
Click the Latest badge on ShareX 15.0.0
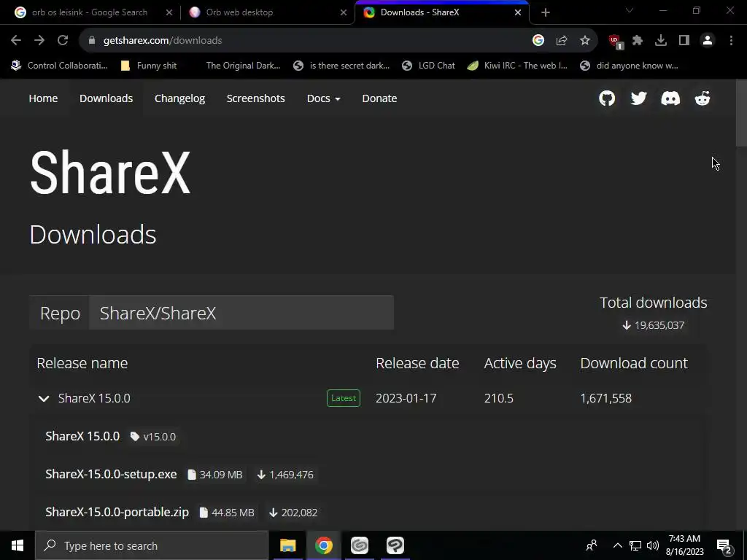pyautogui.click(x=344, y=398)
